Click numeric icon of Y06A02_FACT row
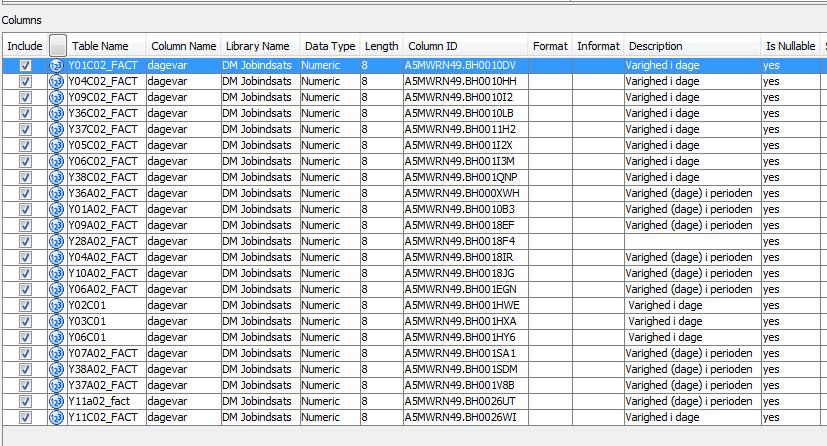The width and height of the screenshot is (827, 446). [x=56, y=289]
